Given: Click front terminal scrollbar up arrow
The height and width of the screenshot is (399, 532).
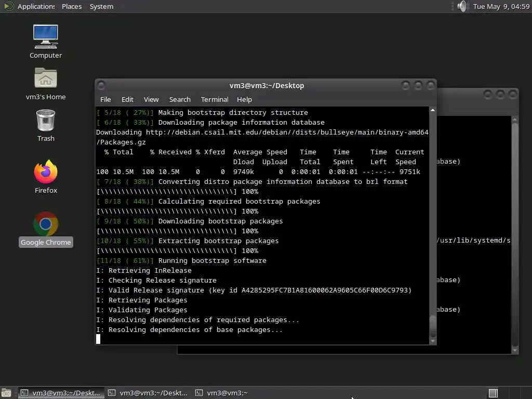Looking at the screenshot, I should (x=433, y=110).
